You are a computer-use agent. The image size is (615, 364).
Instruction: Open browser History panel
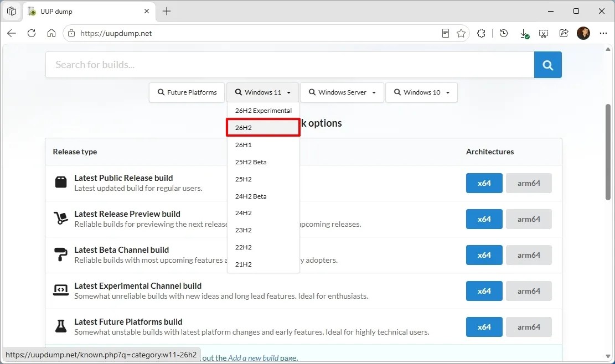click(x=504, y=33)
